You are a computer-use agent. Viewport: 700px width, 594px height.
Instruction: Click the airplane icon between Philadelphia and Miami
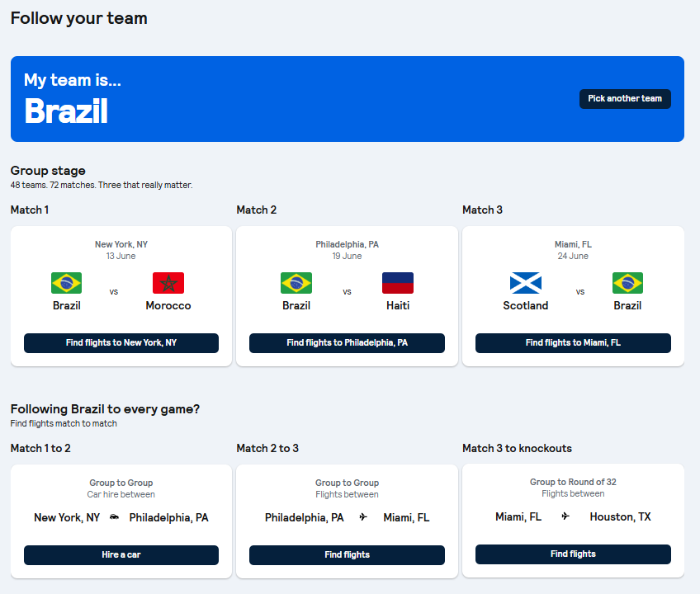click(x=362, y=516)
